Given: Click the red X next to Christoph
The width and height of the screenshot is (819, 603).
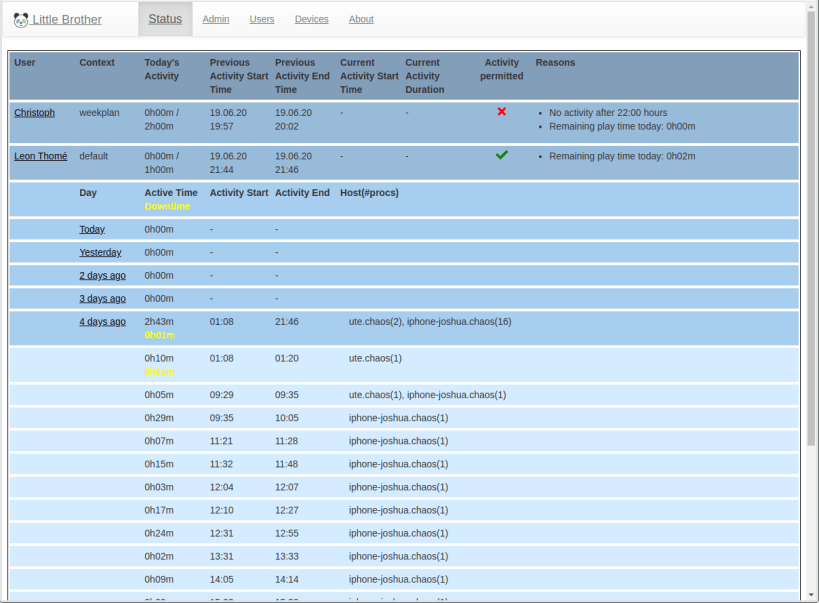Looking at the screenshot, I should (x=501, y=111).
